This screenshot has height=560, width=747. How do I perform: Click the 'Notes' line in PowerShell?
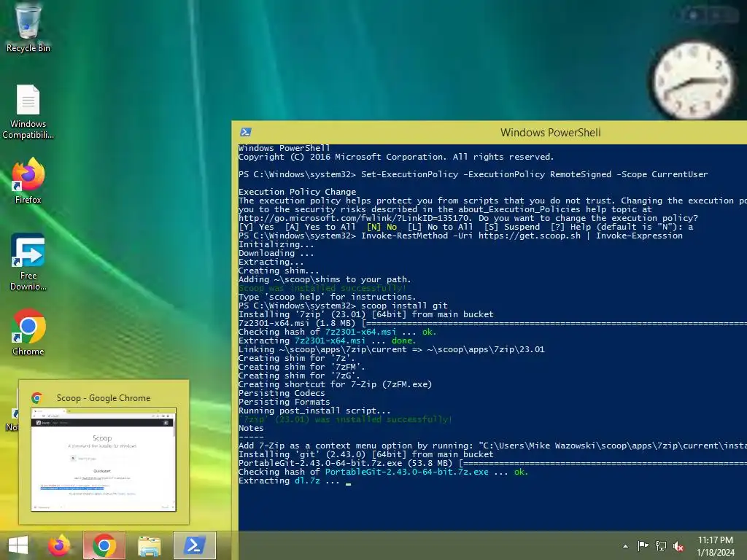251,428
